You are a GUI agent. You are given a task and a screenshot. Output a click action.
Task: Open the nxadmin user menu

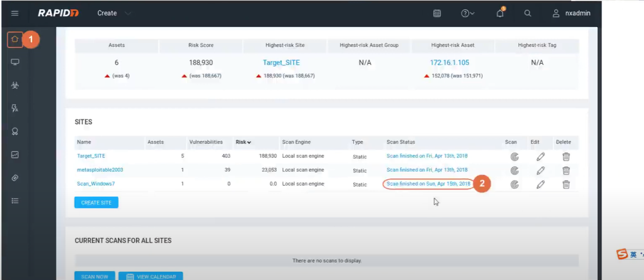[571, 13]
